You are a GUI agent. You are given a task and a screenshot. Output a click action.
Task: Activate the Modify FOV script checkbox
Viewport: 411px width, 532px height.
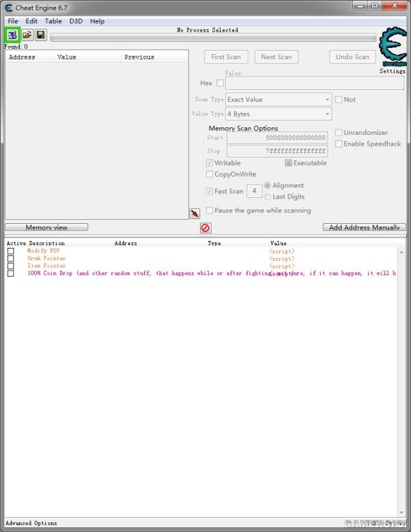[11, 251]
